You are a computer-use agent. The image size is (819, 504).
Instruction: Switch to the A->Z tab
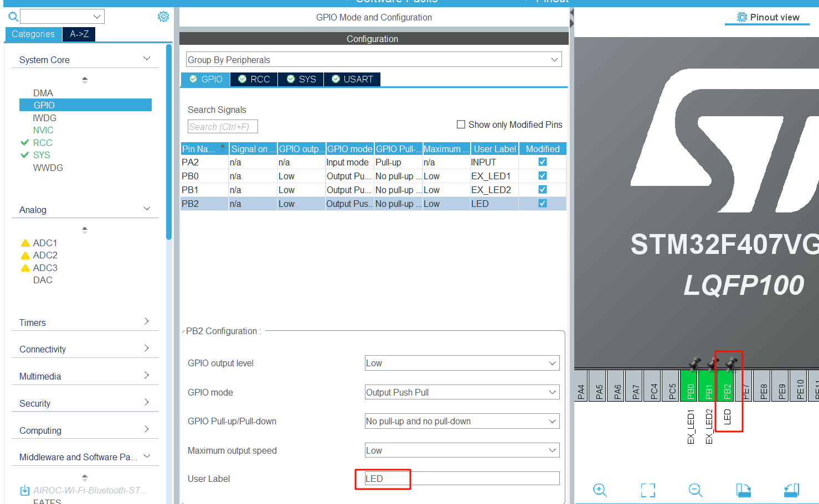(79, 34)
